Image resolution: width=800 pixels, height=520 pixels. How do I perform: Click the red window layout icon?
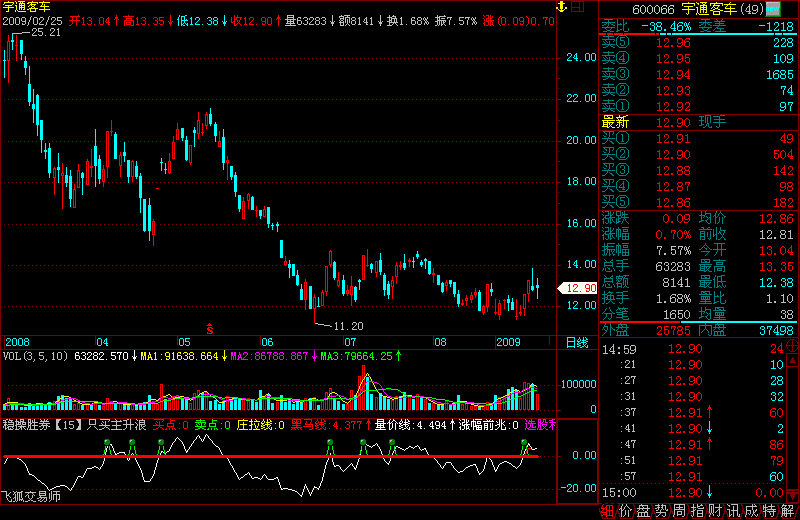click(578, 7)
